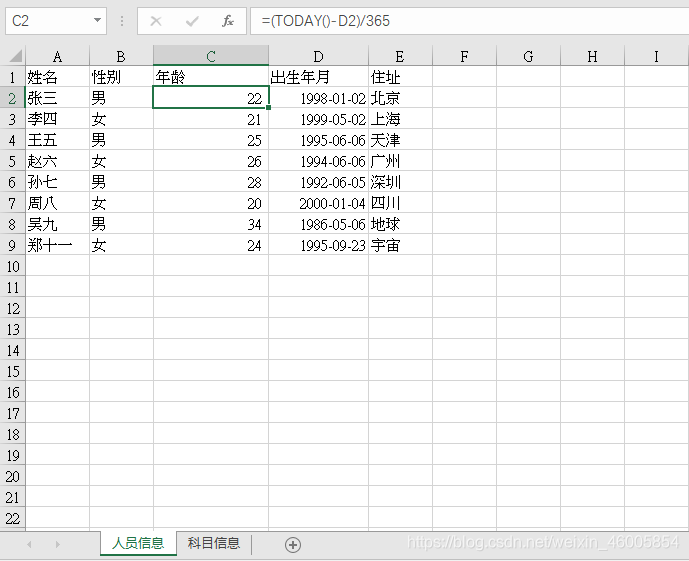Select the age cell showing 22
The image size is (689, 561).
211,98
